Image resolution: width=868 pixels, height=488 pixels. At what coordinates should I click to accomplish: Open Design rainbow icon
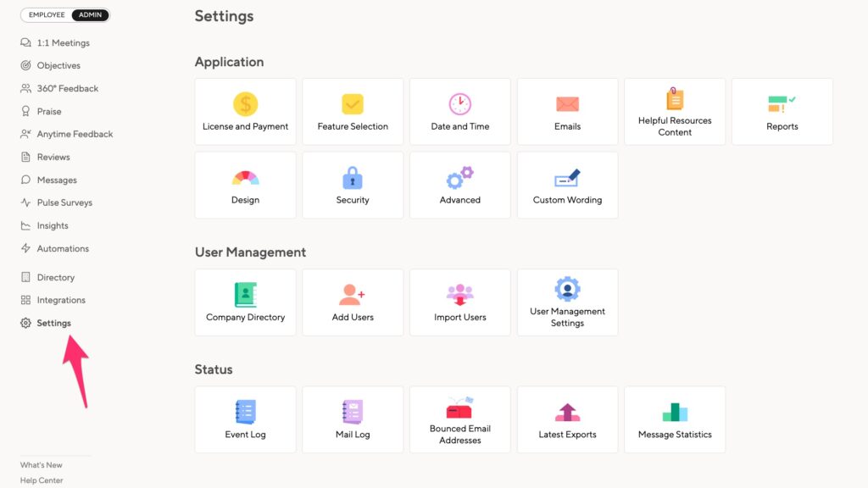245,178
